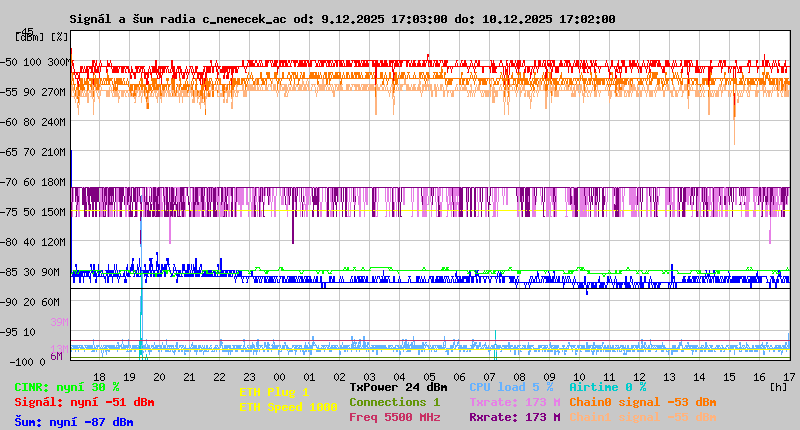Click the "Chain1 signal -55 dBm" legend text
This screenshot has width=800, height=430.
[643, 417]
